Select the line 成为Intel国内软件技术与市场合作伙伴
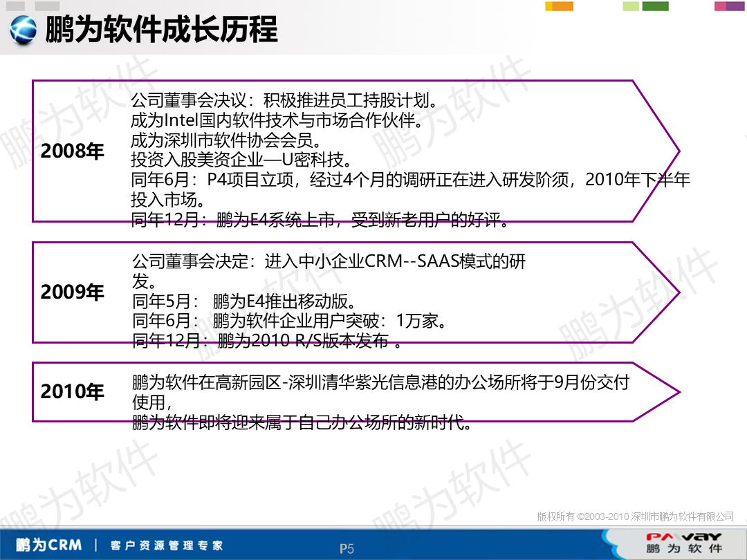This screenshot has height=560, width=747. point(277,120)
